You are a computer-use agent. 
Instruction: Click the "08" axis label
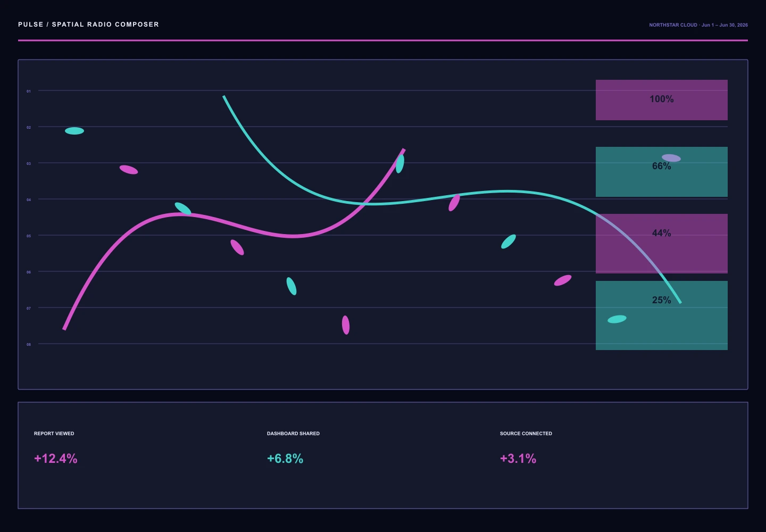[29, 345]
